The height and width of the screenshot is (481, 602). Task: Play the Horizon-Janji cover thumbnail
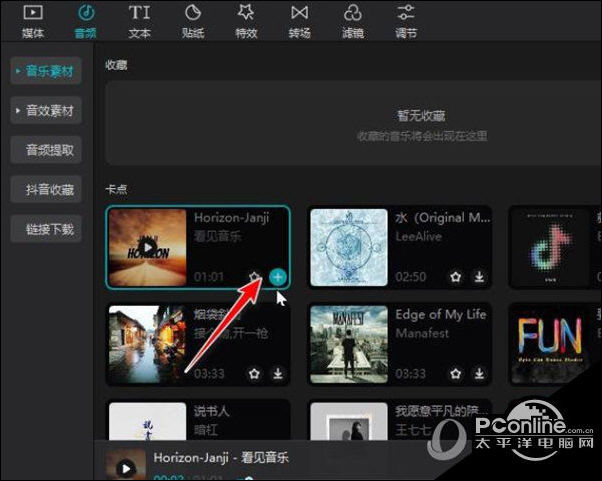coord(147,248)
